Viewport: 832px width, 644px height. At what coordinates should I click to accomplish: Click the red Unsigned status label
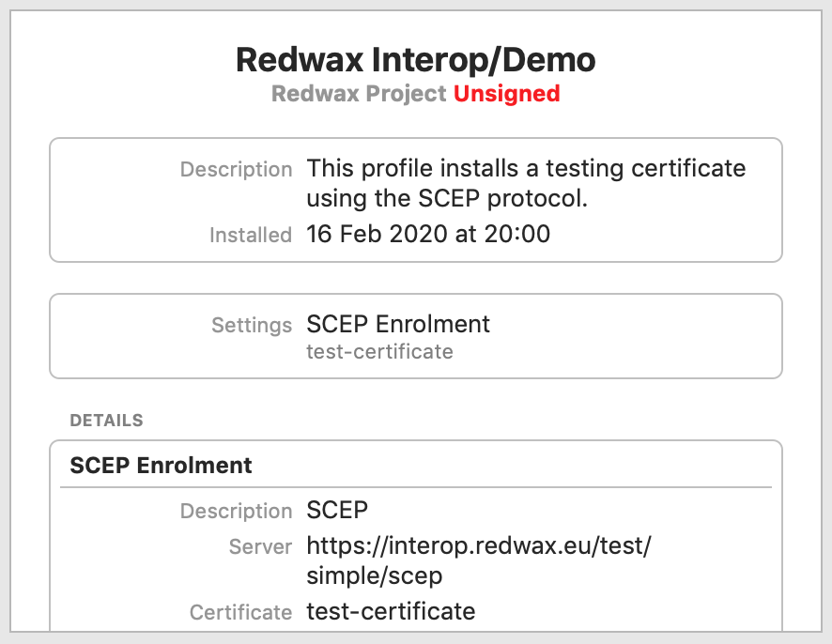(x=506, y=94)
